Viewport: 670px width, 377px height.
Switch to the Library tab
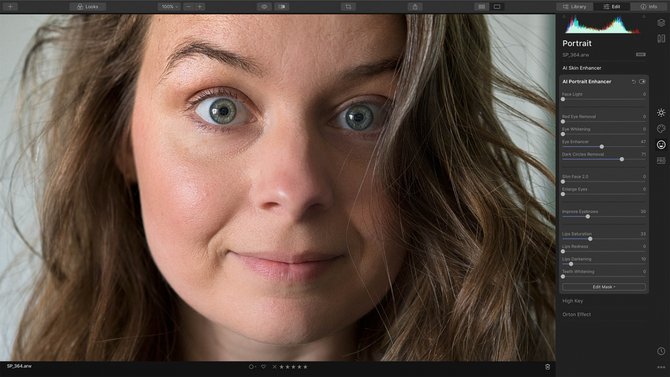(574, 6)
